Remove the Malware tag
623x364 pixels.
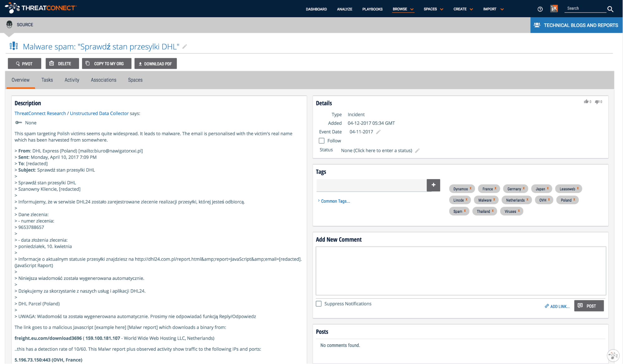point(494,199)
